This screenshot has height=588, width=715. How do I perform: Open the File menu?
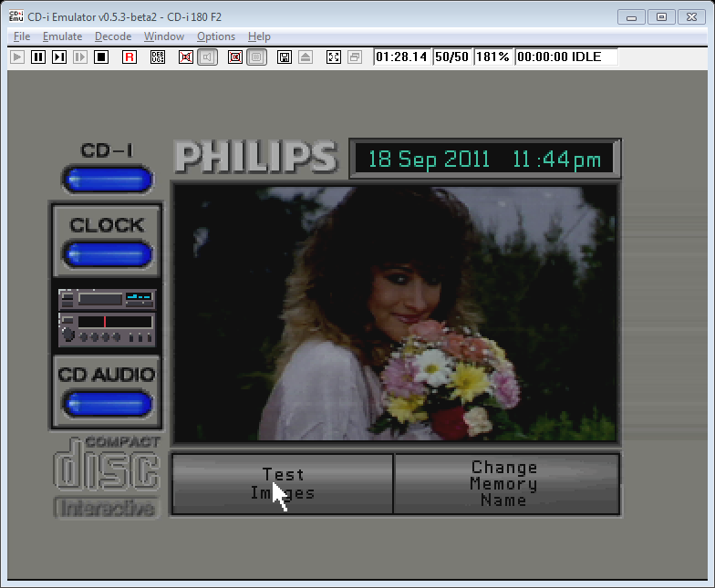pos(22,36)
